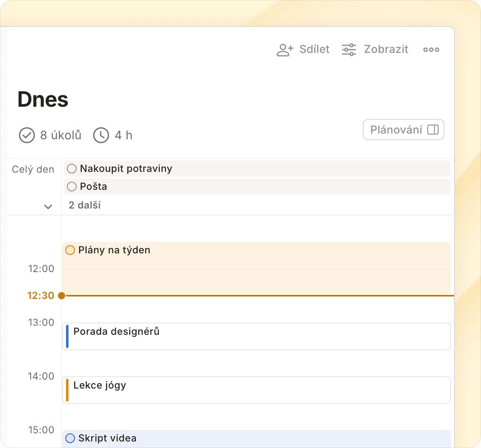Click the Sdílet share button
The height and width of the screenshot is (448, 481).
coord(303,49)
